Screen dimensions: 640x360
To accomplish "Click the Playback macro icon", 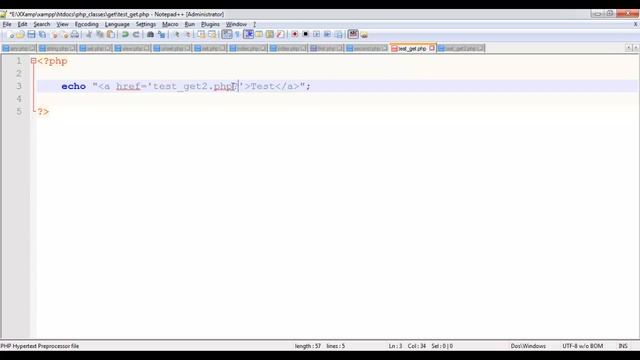I will pyautogui.click(x=317, y=35).
